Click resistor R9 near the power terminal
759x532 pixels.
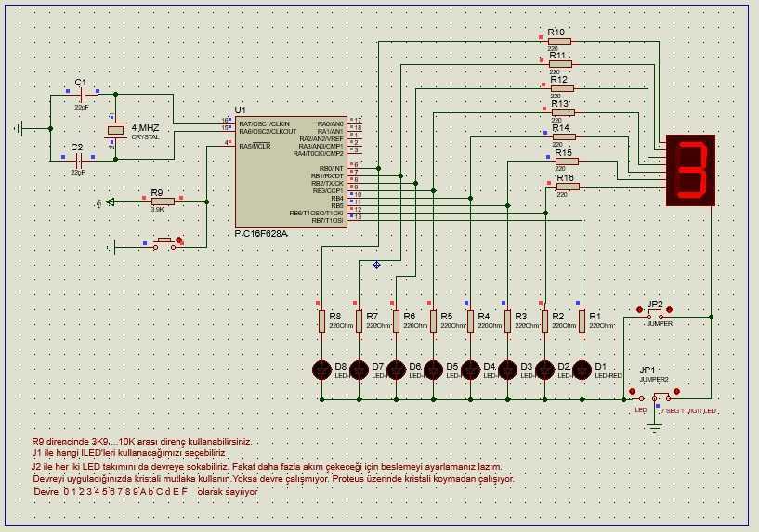coord(162,201)
